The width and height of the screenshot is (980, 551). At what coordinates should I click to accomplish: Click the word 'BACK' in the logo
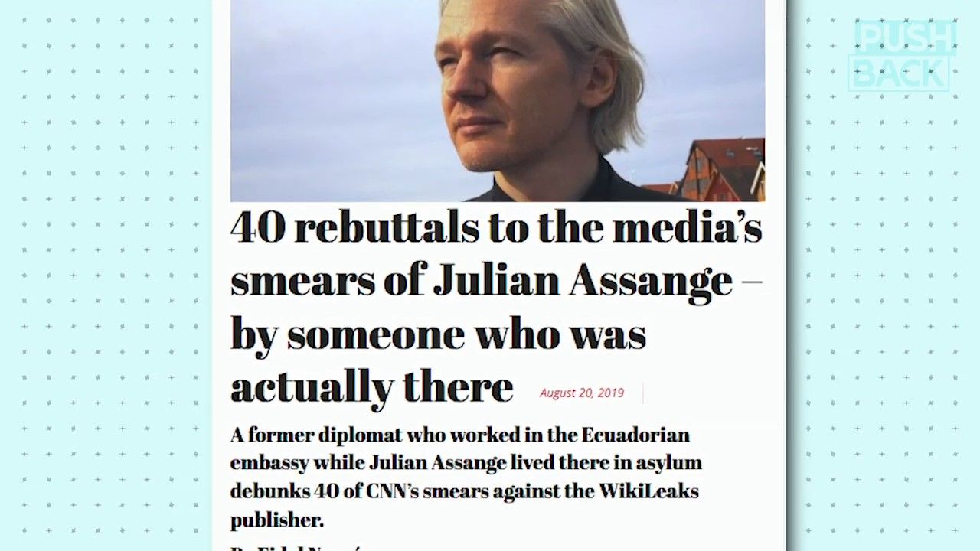(x=900, y=73)
